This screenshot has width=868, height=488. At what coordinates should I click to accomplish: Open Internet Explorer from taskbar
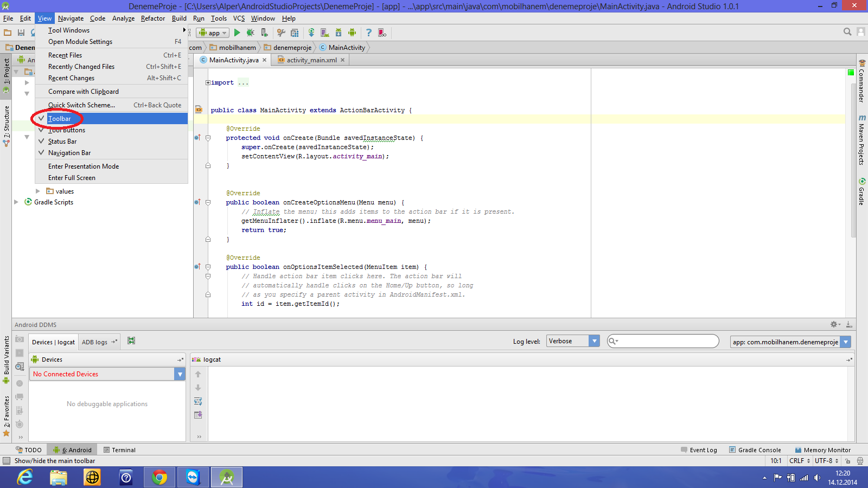pyautogui.click(x=25, y=477)
